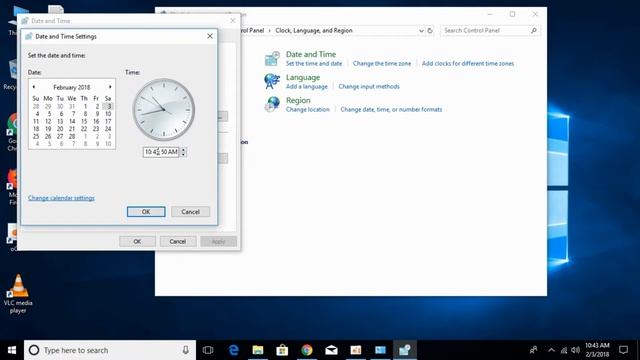
Task: Click the Cortana microphone icon
Action: pyautogui.click(x=186, y=350)
